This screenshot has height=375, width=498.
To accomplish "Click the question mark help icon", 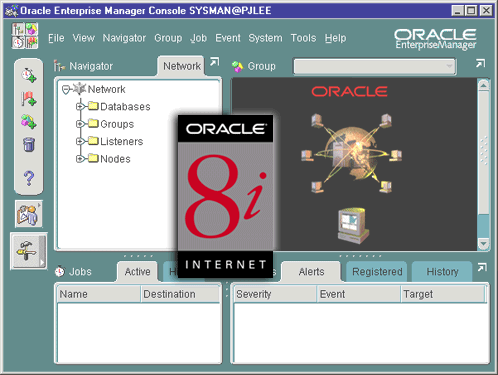I will click(29, 178).
